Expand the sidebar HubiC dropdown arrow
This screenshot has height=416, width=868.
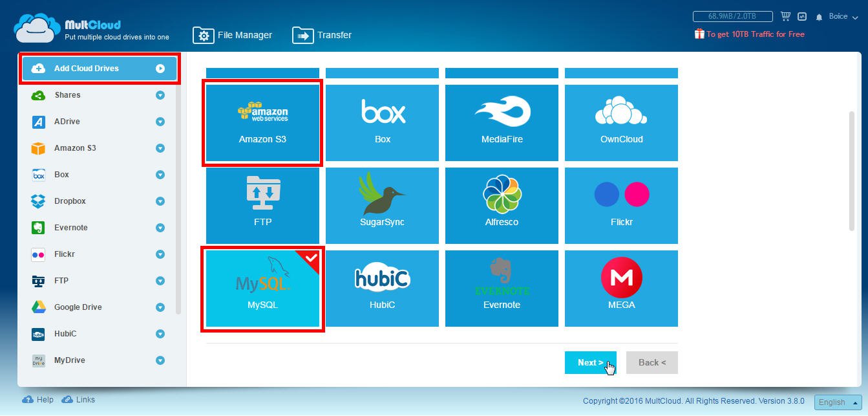click(160, 334)
